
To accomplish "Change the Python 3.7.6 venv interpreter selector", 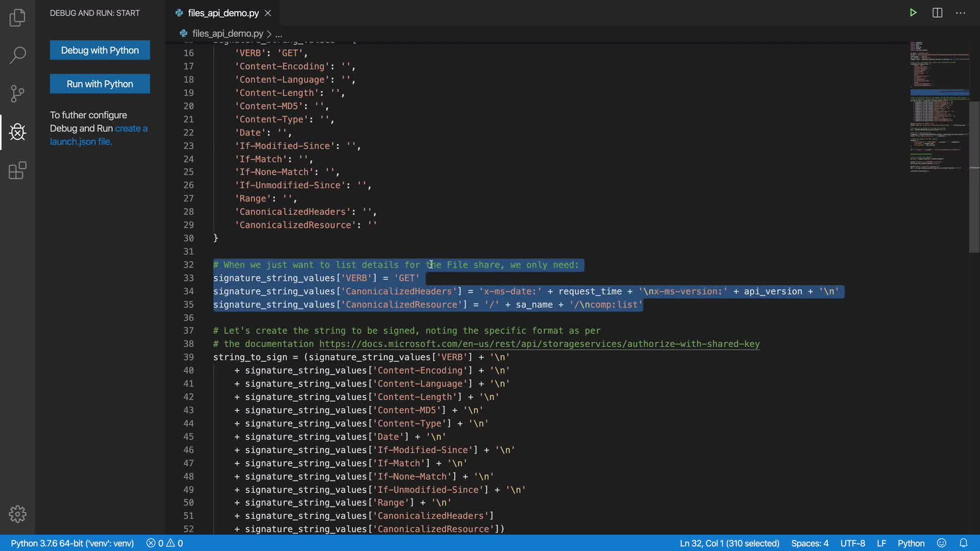I will pos(72,543).
